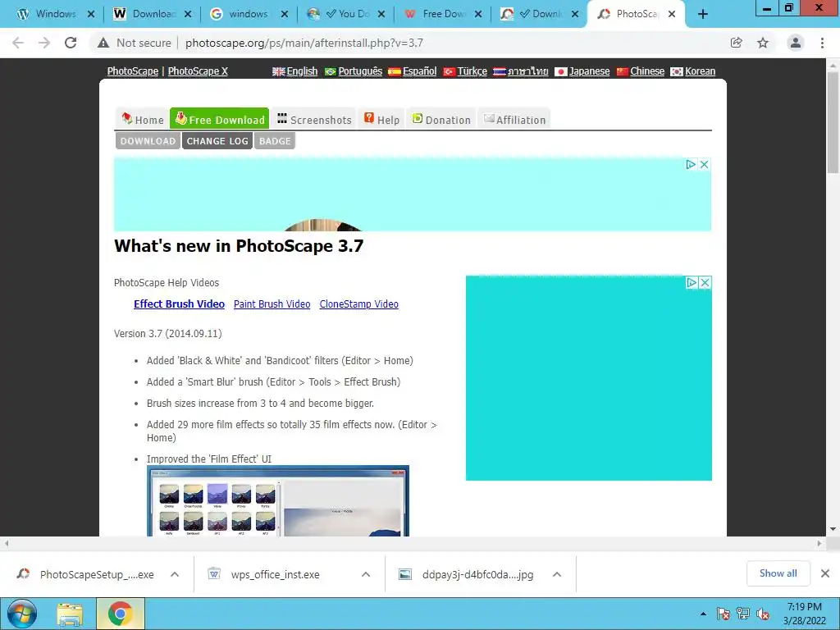Click the Brazil flag next to Português

click(x=331, y=72)
